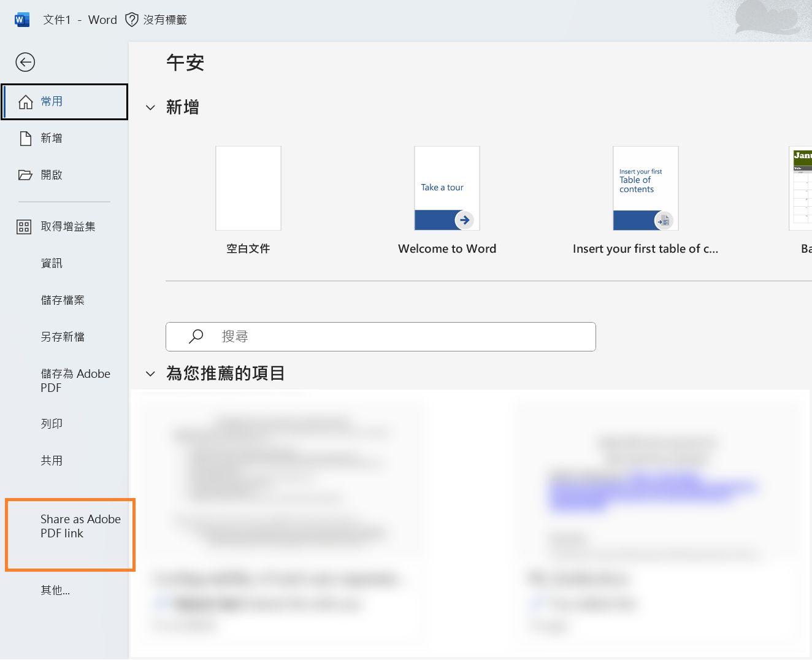Viewport: 812px width, 660px height.
Task: Open the 空白文件 blank document template
Action: [x=248, y=188]
